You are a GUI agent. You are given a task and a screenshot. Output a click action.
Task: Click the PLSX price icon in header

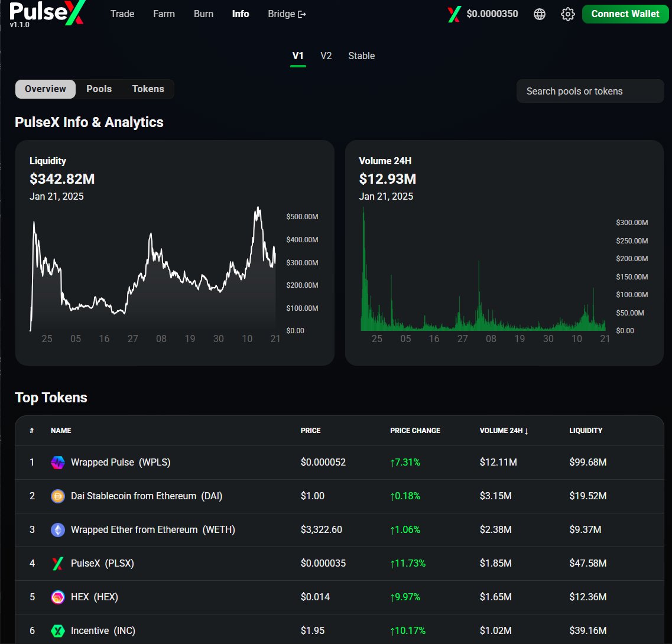454,14
